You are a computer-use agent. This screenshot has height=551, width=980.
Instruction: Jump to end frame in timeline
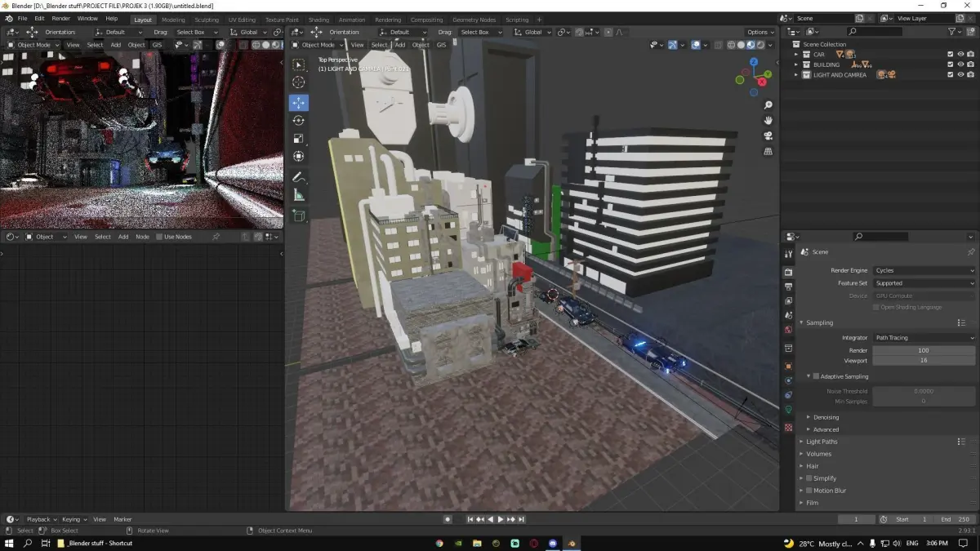[522, 519]
